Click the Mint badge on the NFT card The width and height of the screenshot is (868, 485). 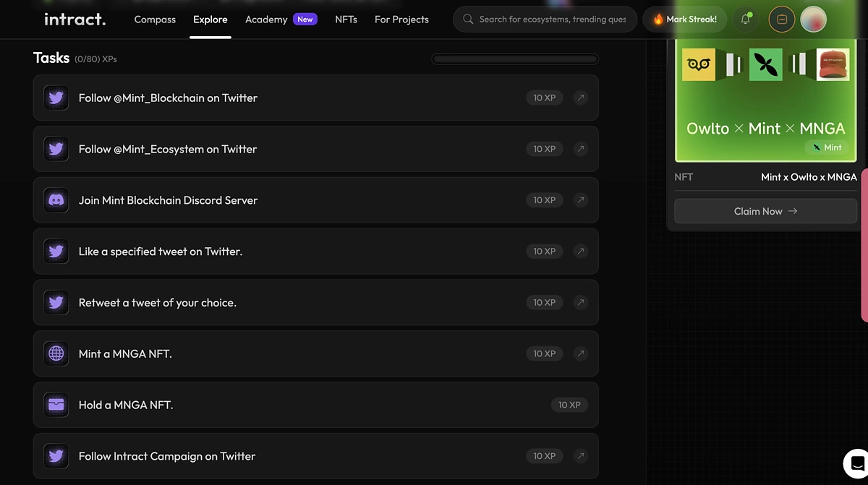click(x=827, y=147)
